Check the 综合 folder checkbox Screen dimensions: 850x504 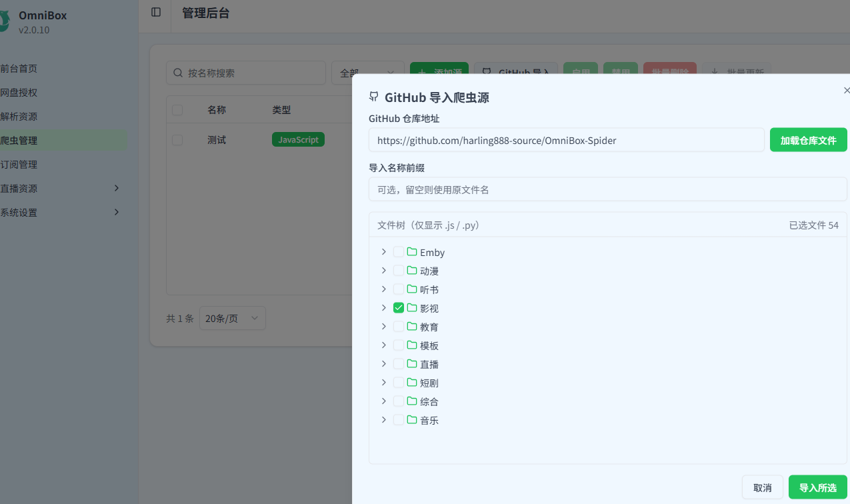tap(399, 401)
